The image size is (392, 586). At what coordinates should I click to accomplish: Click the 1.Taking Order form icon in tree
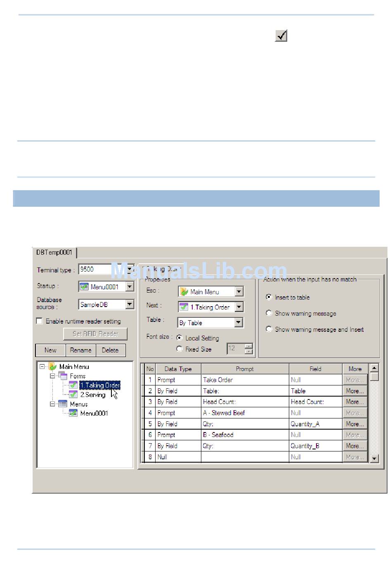click(73, 385)
